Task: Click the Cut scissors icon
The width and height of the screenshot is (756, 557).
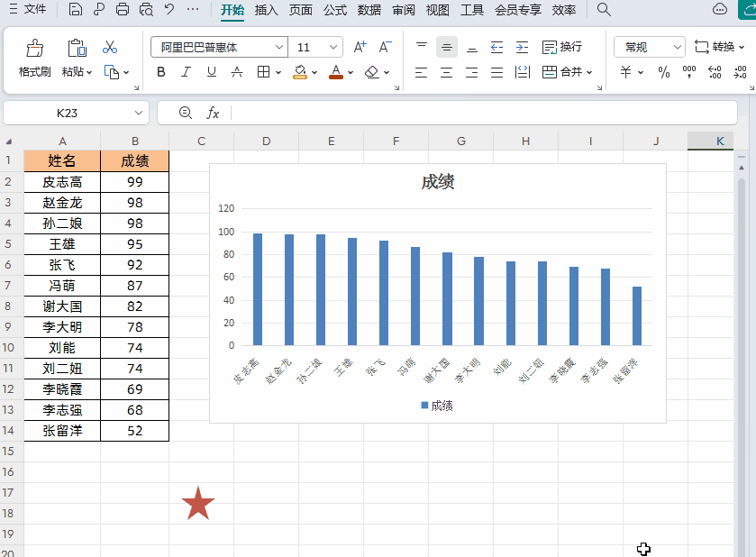Action: coord(110,47)
